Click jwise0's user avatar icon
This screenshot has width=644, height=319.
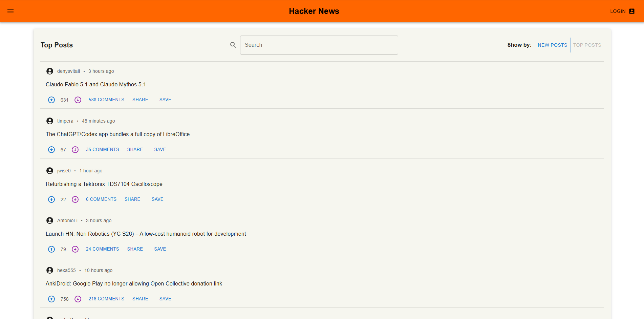[50, 171]
